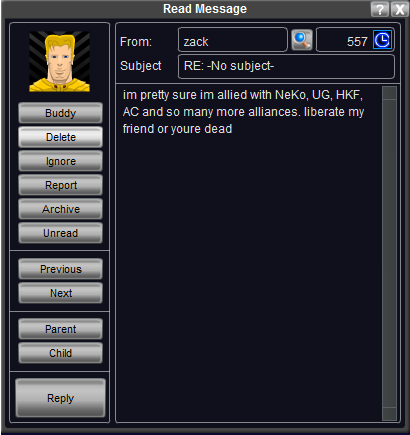410x435 pixels.
Task: Click the message body vertical scrollbar
Action: [x=389, y=253]
